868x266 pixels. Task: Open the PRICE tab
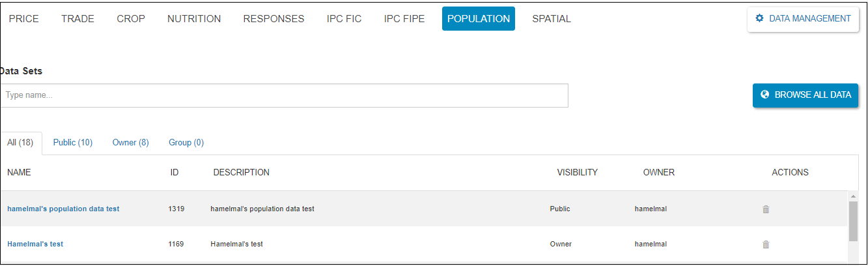point(24,19)
